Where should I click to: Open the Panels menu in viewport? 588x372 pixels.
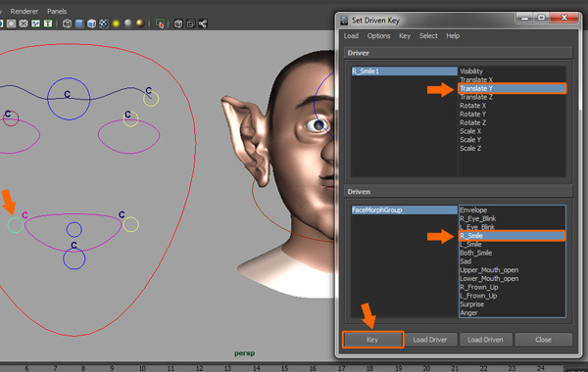click(57, 11)
